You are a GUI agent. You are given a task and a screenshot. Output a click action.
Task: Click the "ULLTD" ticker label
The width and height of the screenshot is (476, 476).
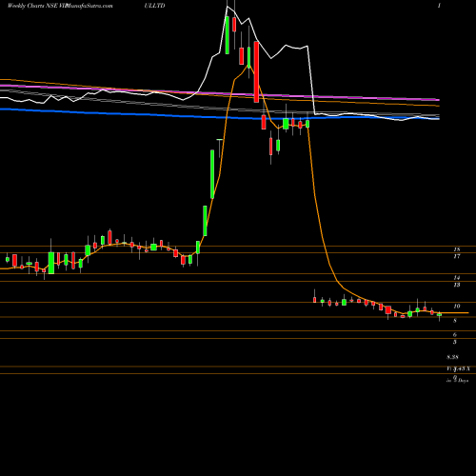coord(154,6)
